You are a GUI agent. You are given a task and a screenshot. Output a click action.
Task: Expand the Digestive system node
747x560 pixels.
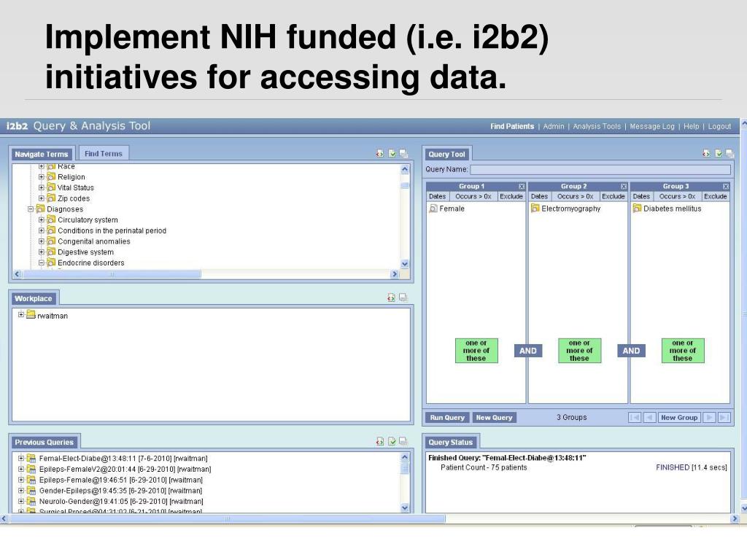(x=42, y=252)
